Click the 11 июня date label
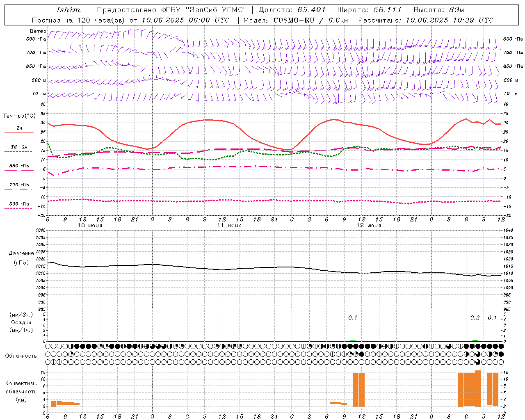Viewport: 525px width, 420px height. pyautogui.click(x=229, y=226)
